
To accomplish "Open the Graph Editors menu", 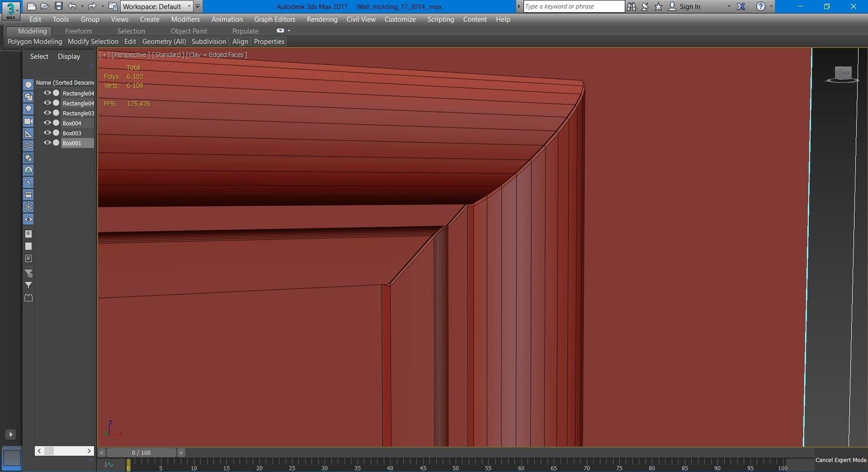I will click(274, 19).
